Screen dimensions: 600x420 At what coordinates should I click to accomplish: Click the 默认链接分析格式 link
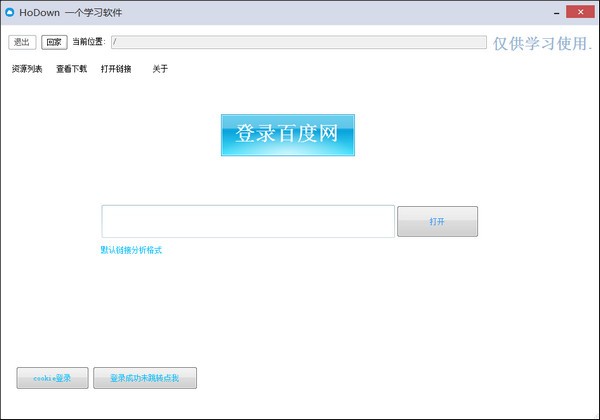click(131, 250)
